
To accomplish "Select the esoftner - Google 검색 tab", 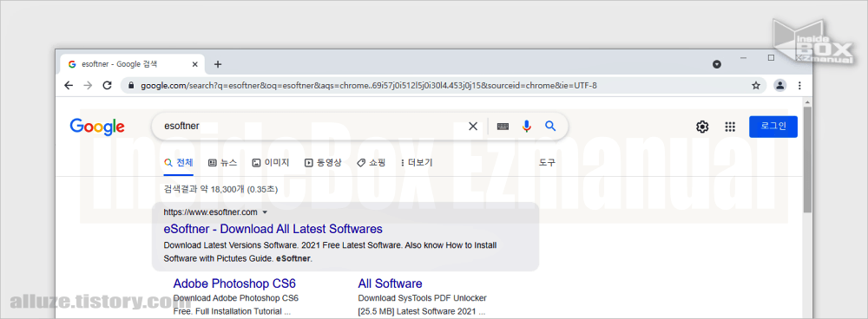I will pos(132,64).
